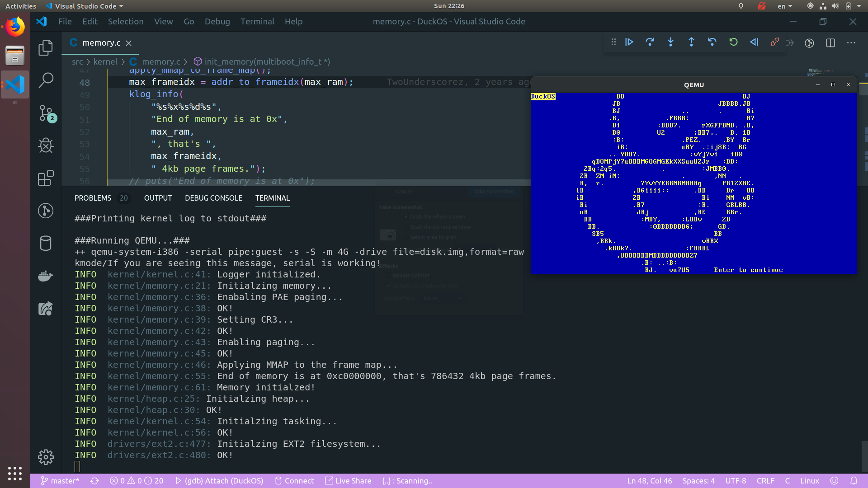Open the Search view in activity bar
The height and width of the screenshot is (488, 868).
click(x=46, y=80)
